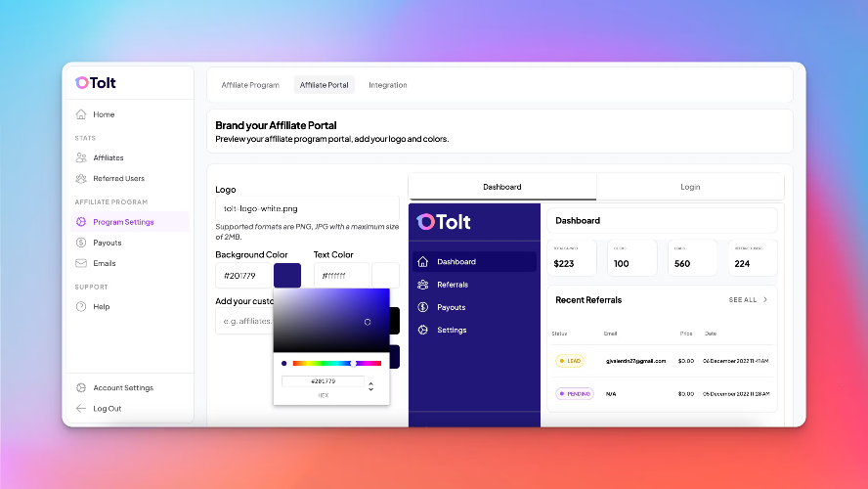Screen dimensions: 868x489
Task: Click the Tolt logo in sidebar
Action: pos(95,82)
